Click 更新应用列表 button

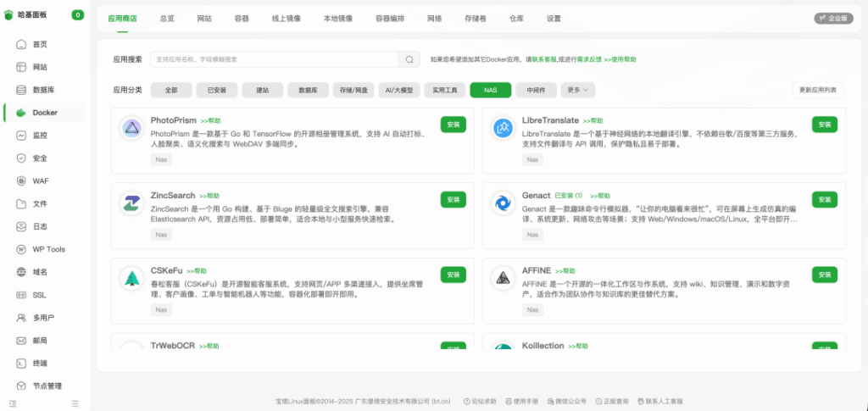click(818, 90)
